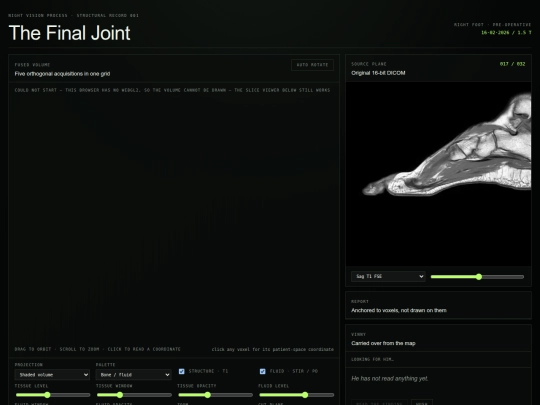Open the Palette dropdown showing Bone / fluid

(133, 375)
